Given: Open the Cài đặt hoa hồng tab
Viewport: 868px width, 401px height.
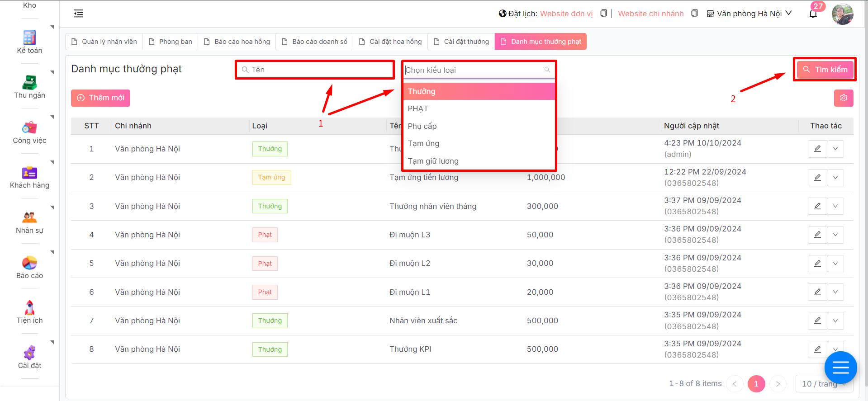Looking at the screenshot, I should coord(390,42).
